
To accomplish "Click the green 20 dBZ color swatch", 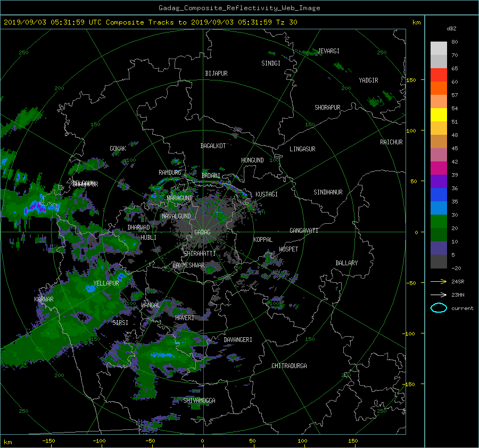I will pyautogui.click(x=439, y=222).
